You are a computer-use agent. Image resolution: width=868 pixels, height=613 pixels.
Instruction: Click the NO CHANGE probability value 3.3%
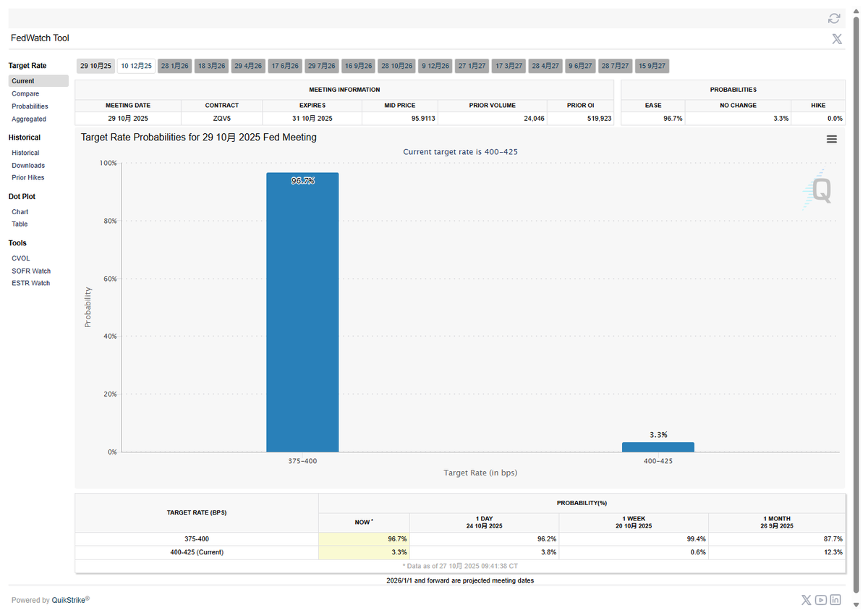pyautogui.click(x=780, y=119)
